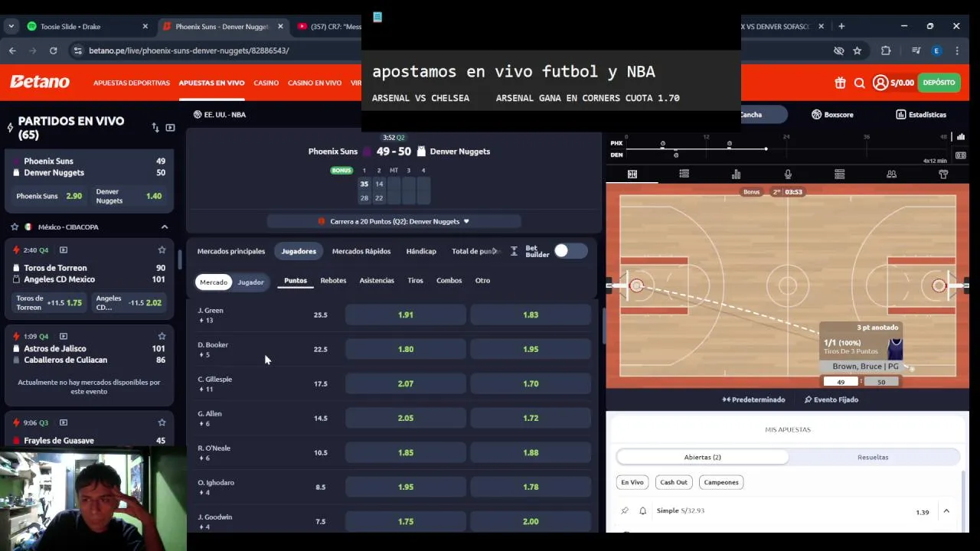Open the play-by-play list icon

click(684, 174)
